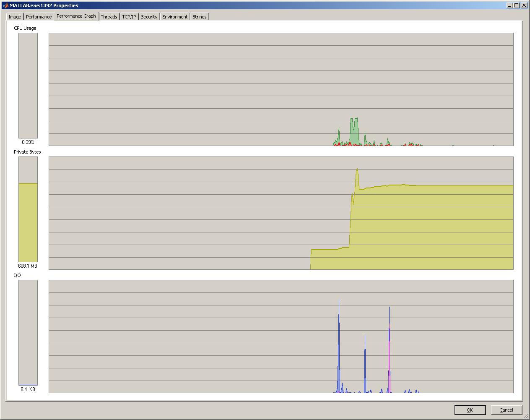Click the I/O gauge bar
Screen dimensions: 530x420
[x=28, y=332]
